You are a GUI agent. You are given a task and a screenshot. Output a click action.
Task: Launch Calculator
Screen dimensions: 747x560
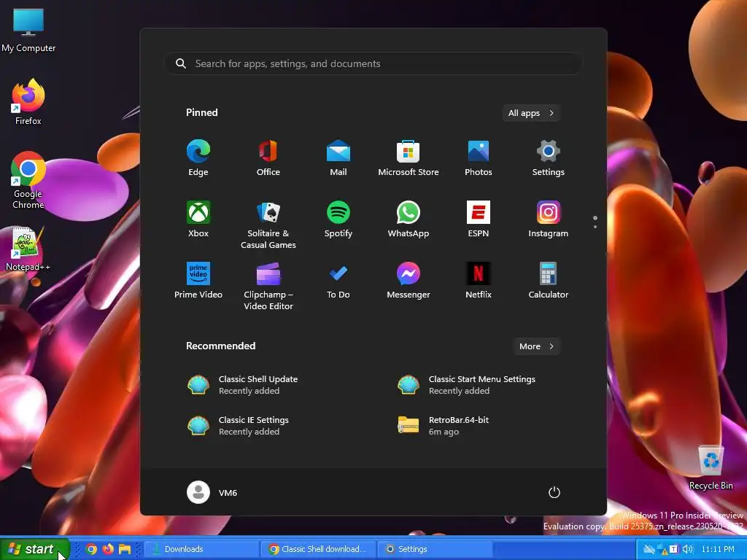(549, 281)
